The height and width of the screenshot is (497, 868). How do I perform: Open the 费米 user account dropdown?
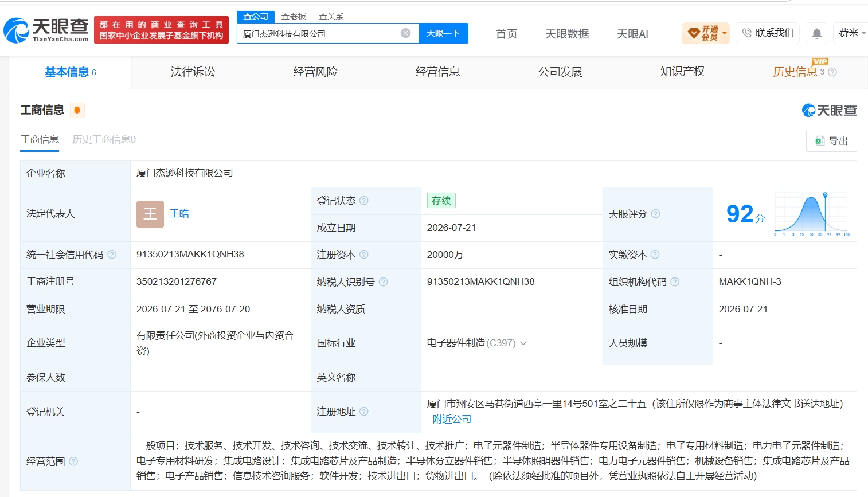[851, 33]
